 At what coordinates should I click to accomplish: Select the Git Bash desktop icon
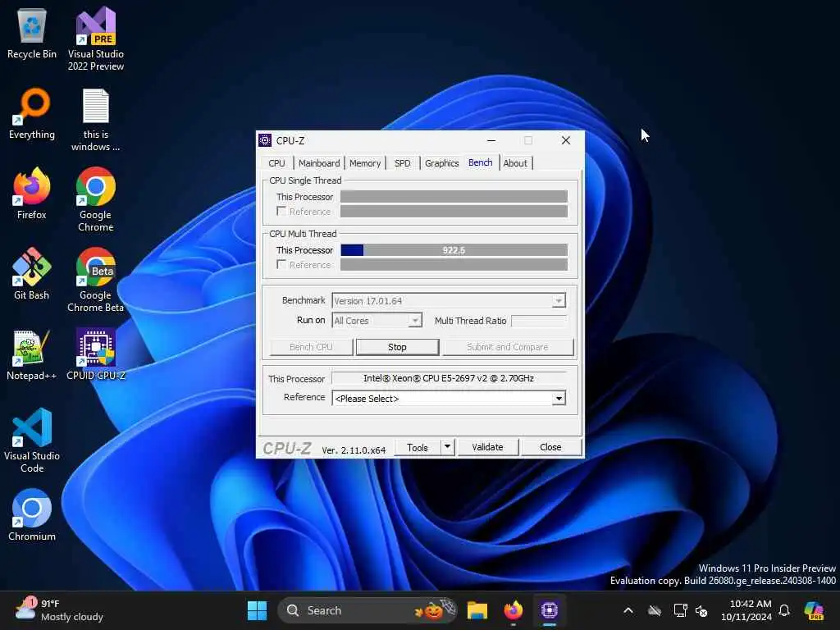(x=32, y=274)
